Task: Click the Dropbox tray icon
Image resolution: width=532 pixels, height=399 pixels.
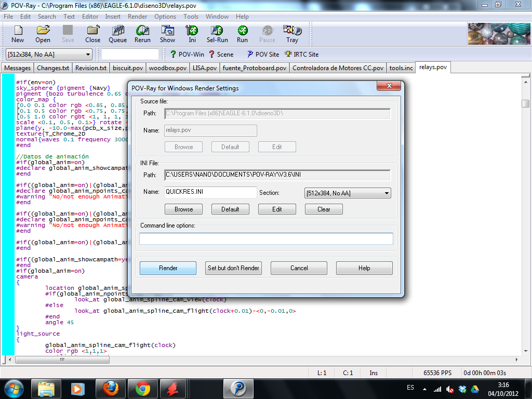Action: click(x=462, y=389)
